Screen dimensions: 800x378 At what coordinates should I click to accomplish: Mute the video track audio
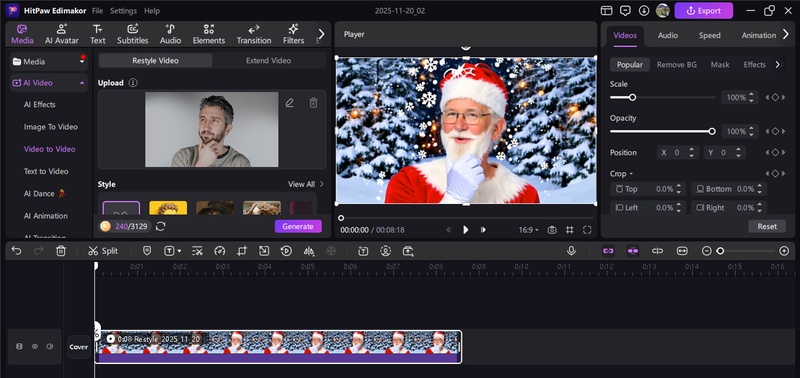(49, 346)
